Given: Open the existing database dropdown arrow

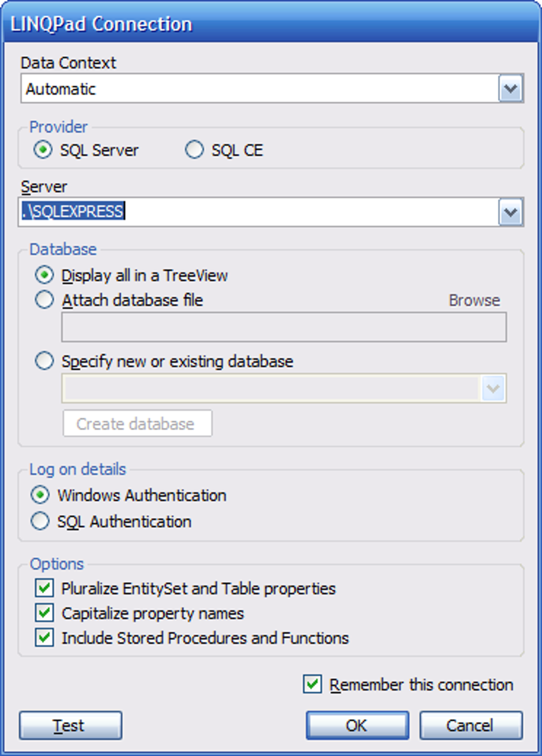Looking at the screenshot, I should point(493,388).
